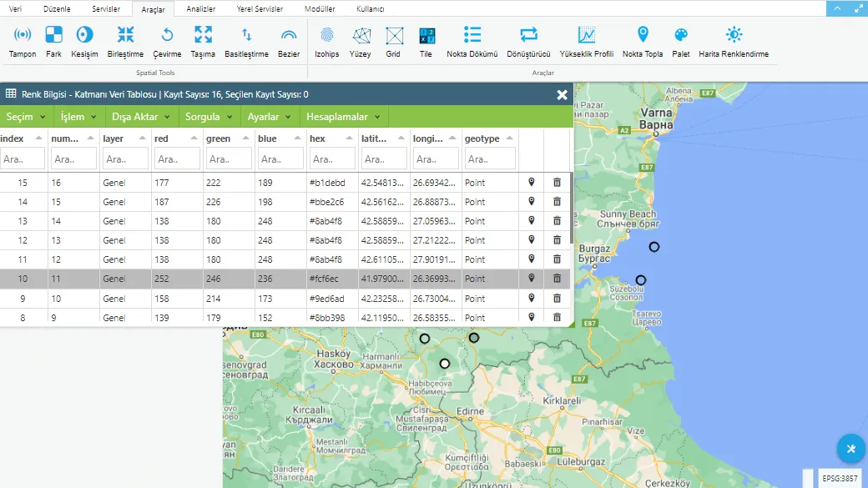Open the Hesaplamalar calculations dropdown
868x488 pixels.
[x=343, y=117]
